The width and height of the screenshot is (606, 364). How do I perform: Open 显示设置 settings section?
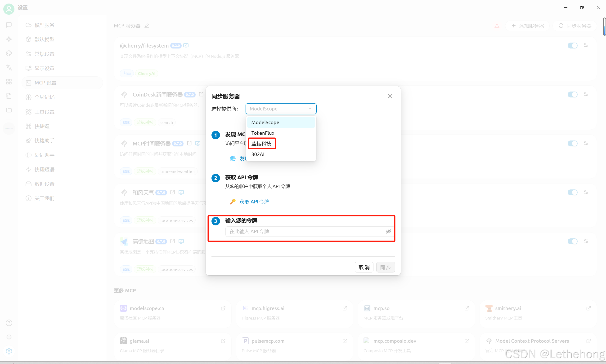tap(62, 68)
